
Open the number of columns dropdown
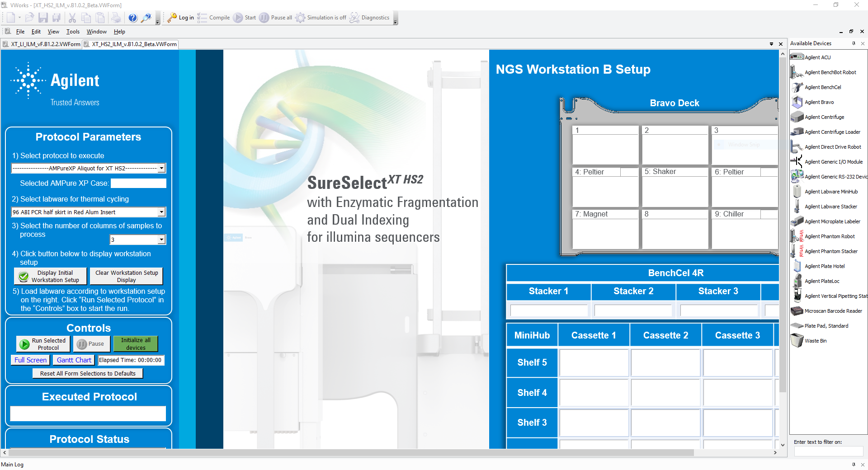[x=161, y=240]
